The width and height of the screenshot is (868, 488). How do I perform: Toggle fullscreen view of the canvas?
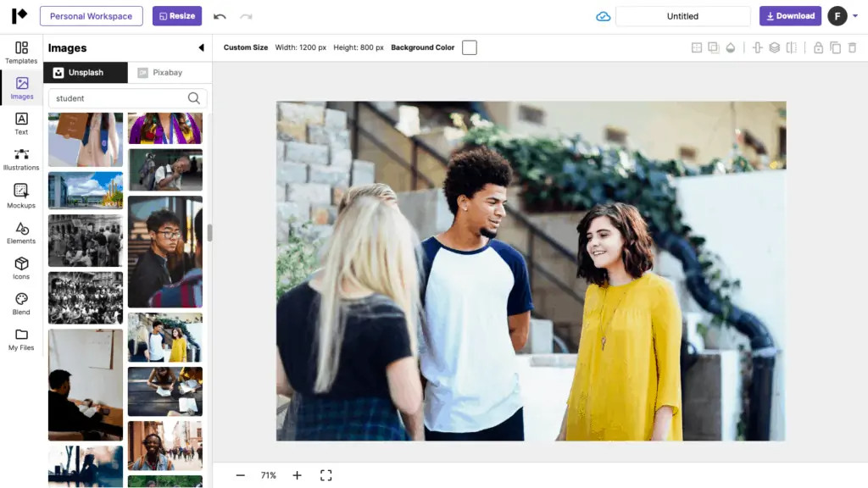(325, 475)
